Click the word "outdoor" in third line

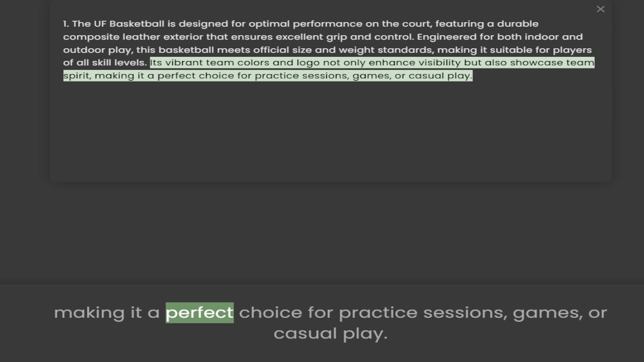coord(84,50)
